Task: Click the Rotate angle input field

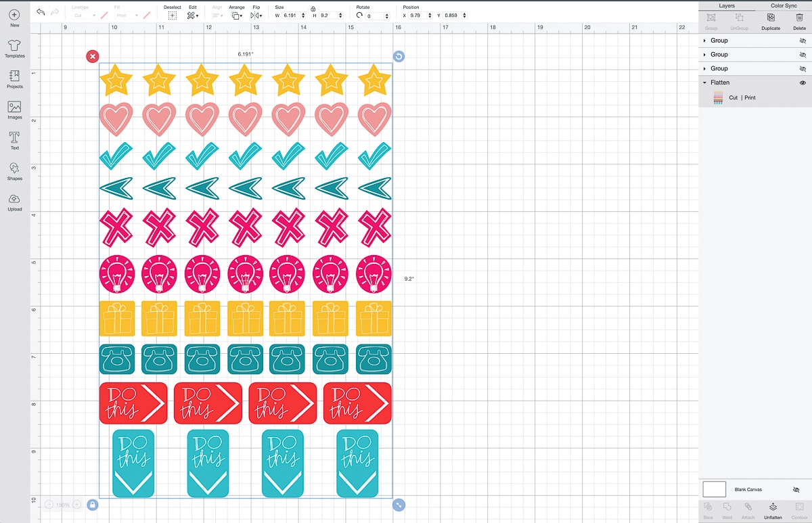Action: [375, 15]
